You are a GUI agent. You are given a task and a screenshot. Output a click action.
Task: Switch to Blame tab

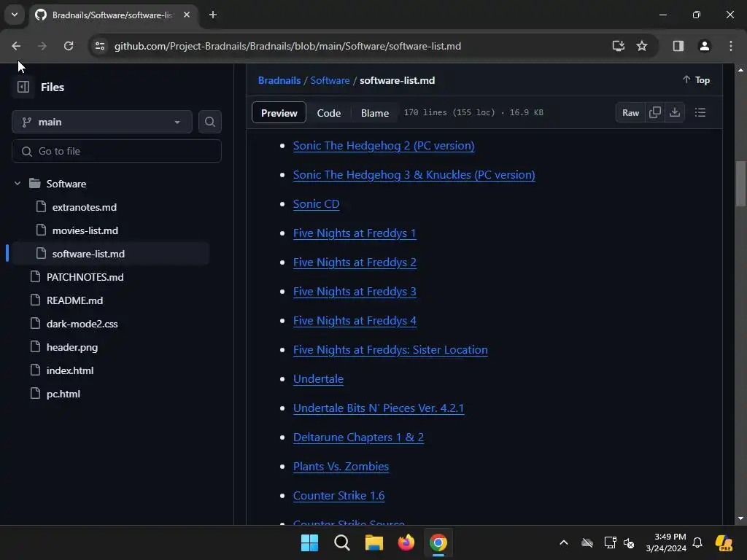click(x=375, y=113)
